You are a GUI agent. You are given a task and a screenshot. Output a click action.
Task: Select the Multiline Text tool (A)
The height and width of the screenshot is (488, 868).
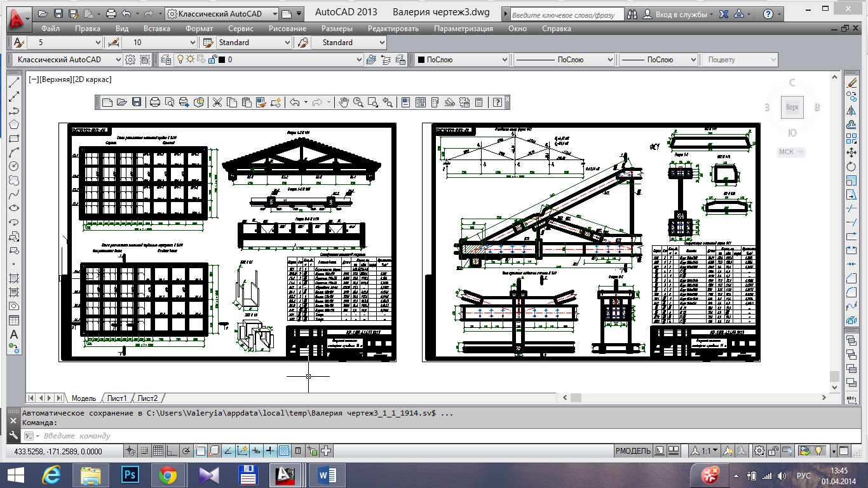pyautogui.click(x=14, y=334)
